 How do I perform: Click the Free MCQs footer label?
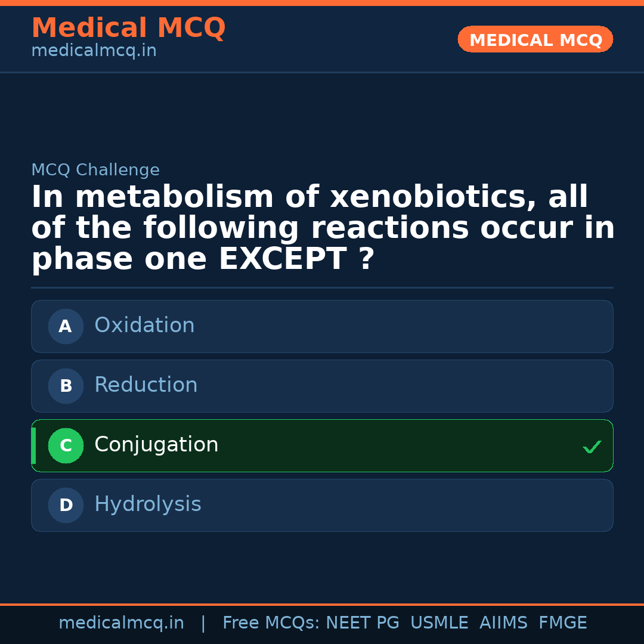coord(271,623)
